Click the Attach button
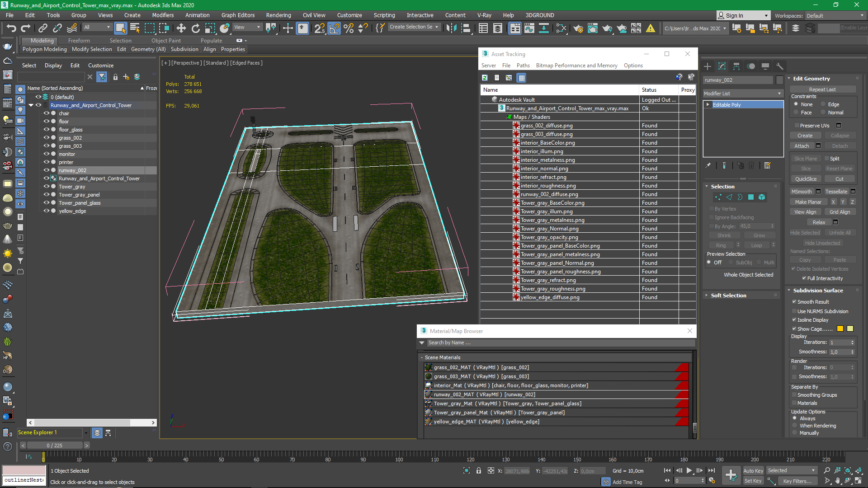This screenshot has width=868, height=488. click(x=802, y=146)
